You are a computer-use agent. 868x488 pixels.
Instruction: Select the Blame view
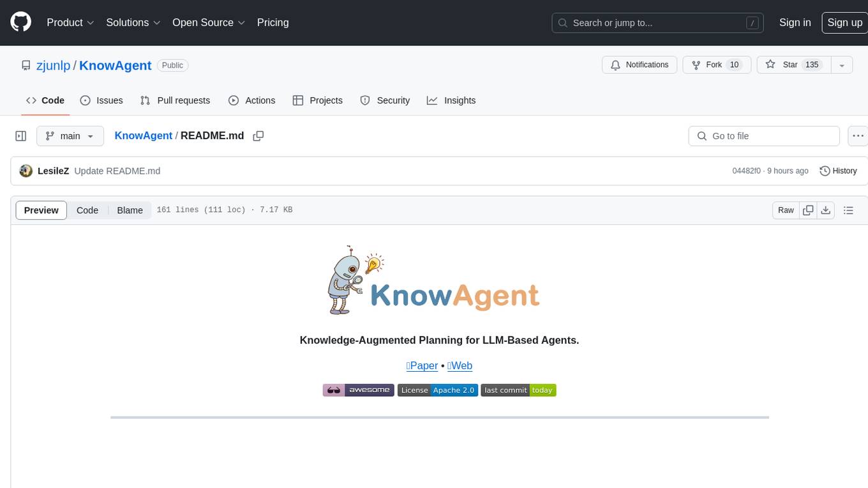pyautogui.click(x=130, y=210)
